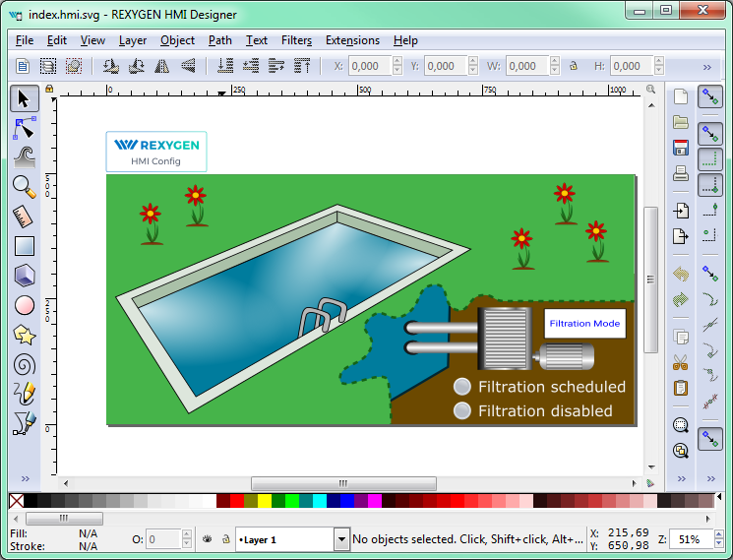Open the Layer menu
The image size is (733, 560).
132,40
